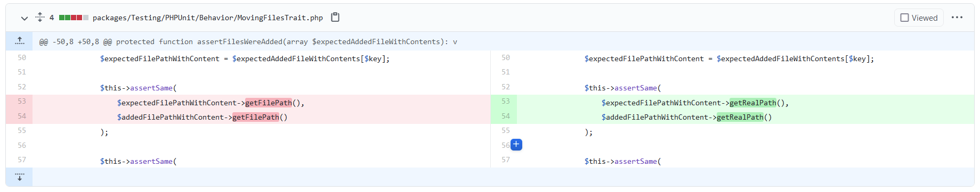Expand hidden lines below line 57
The height and width of the screenshot is (192, 980).
[19, 177]
